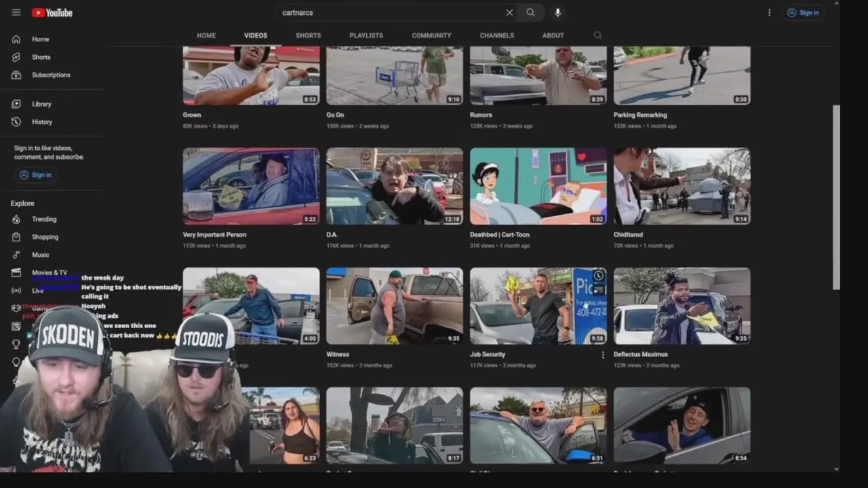
Task: Open the Job Security video thumbnail
Action: 538,306
